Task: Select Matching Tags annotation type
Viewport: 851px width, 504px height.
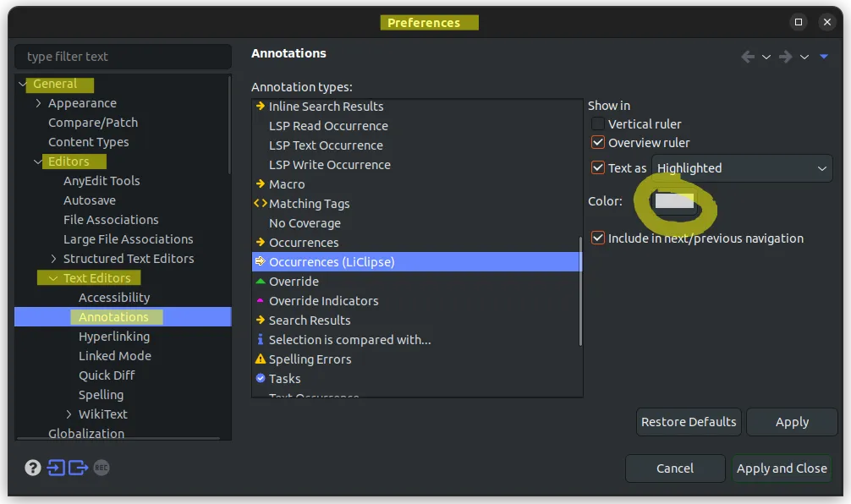Action: click(x=309, y=204)
